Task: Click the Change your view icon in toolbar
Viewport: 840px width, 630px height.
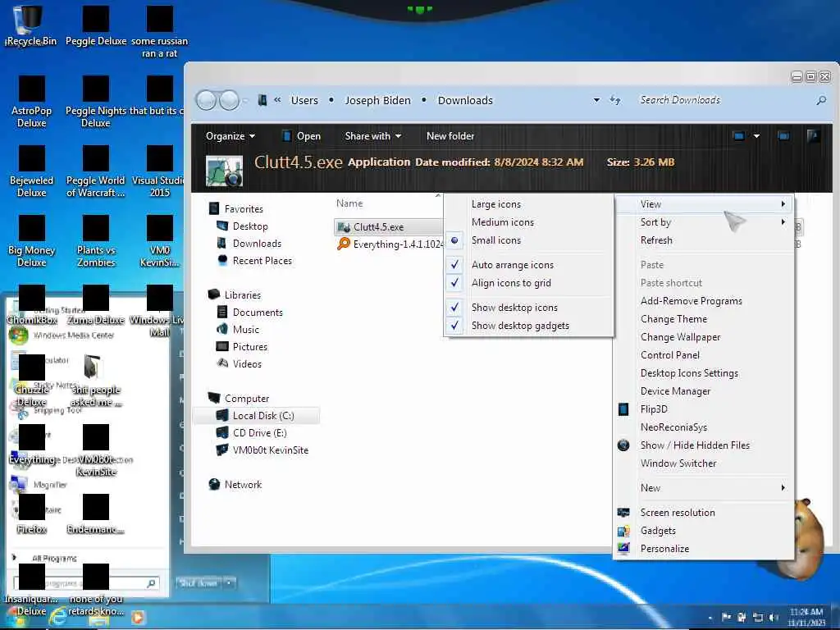Action: [x=739, y=136]
